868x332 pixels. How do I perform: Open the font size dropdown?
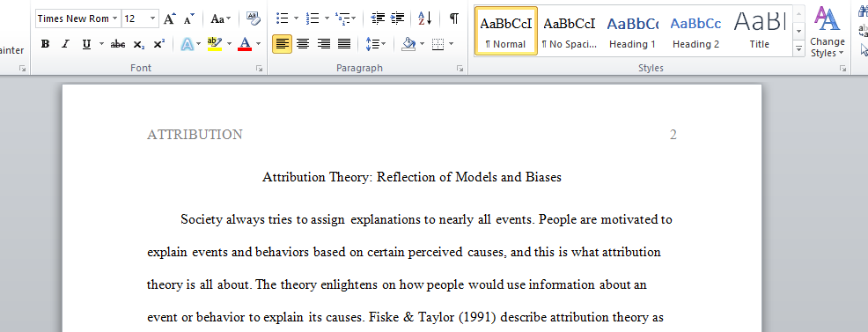(x=153, y=18)
